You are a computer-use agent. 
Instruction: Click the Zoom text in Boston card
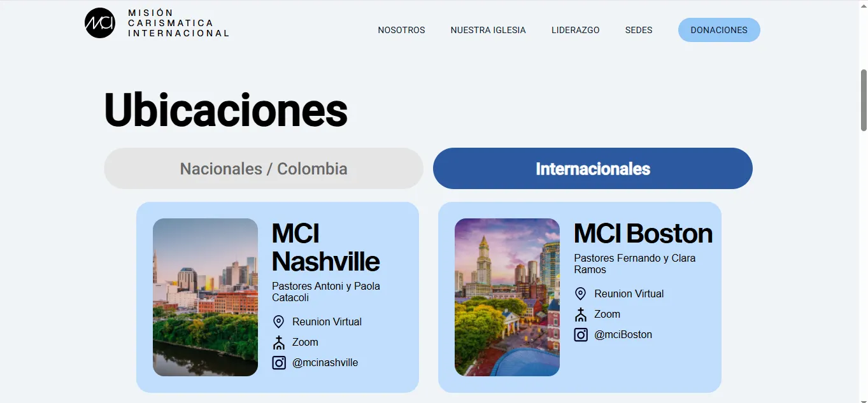point(607,315)
